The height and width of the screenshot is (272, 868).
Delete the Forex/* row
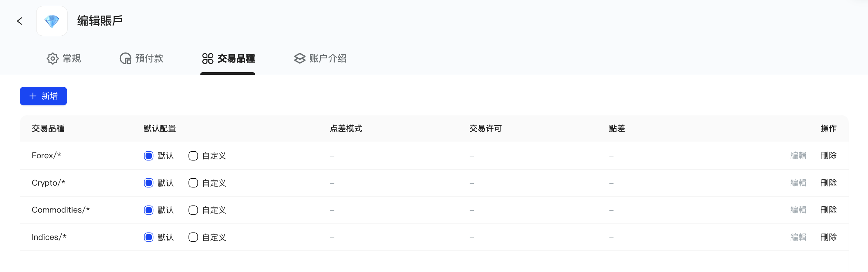pos(829,156)
